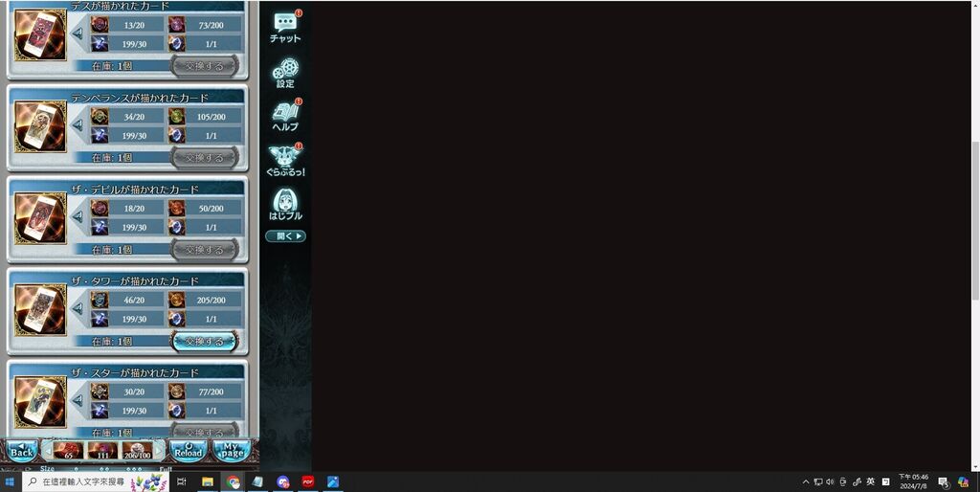The height and width of the screenshot is (492, 980).
Task: Open File Explorer from the taskbar
Action: (x=208, y=481)
